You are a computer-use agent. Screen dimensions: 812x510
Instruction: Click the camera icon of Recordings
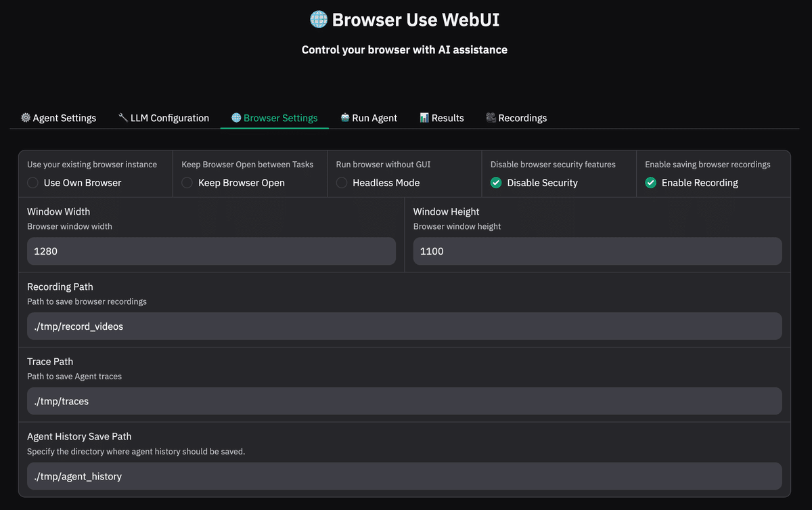click(x=491, y=118)
